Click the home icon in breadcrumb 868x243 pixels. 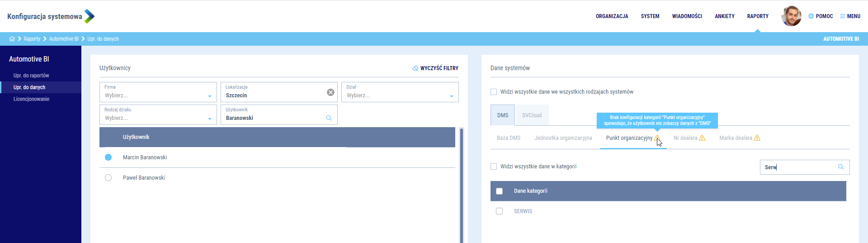(x=12, y=39)
